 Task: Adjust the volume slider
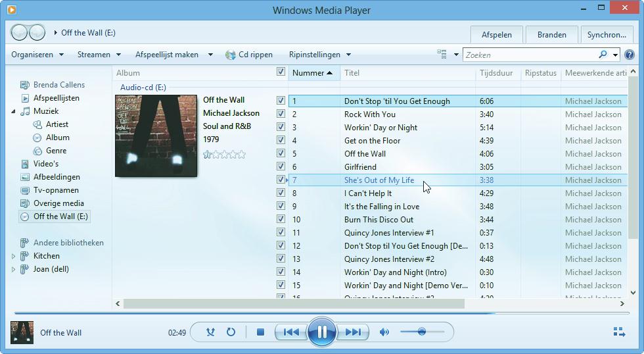tap(422, 332)
